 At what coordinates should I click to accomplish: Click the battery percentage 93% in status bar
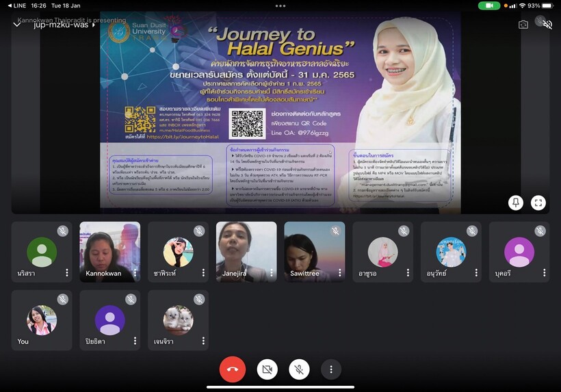click(x=534, y=5)
